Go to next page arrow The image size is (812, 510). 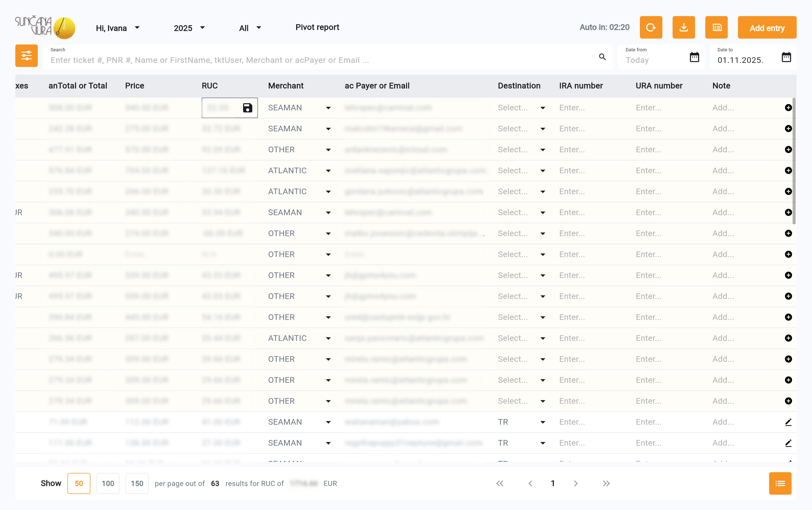pos(575,483)
